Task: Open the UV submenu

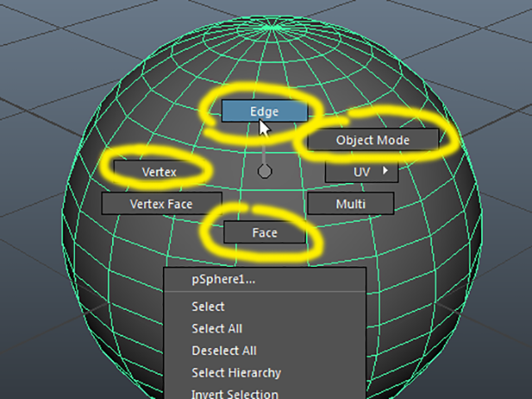Action: click(x=362, y=172)
